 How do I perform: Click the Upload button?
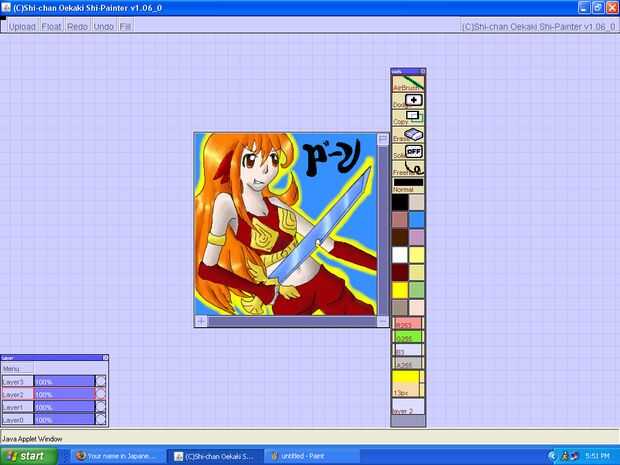[x=22, y=26]
